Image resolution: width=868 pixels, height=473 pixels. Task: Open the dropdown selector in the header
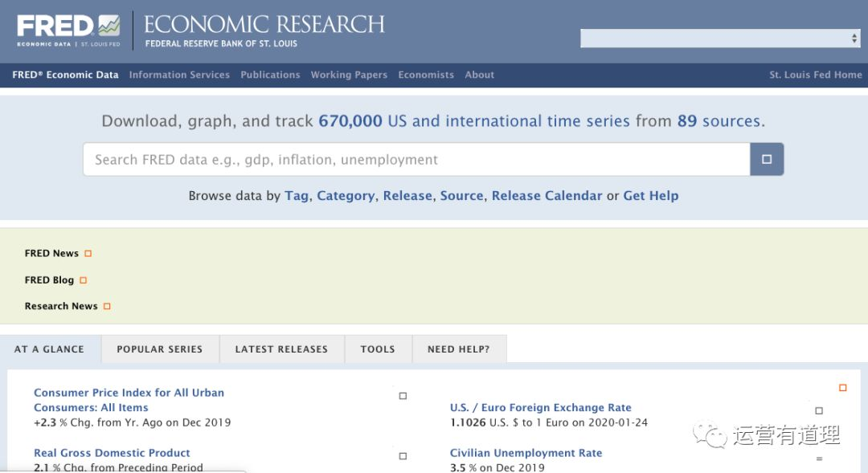point(720,39)
